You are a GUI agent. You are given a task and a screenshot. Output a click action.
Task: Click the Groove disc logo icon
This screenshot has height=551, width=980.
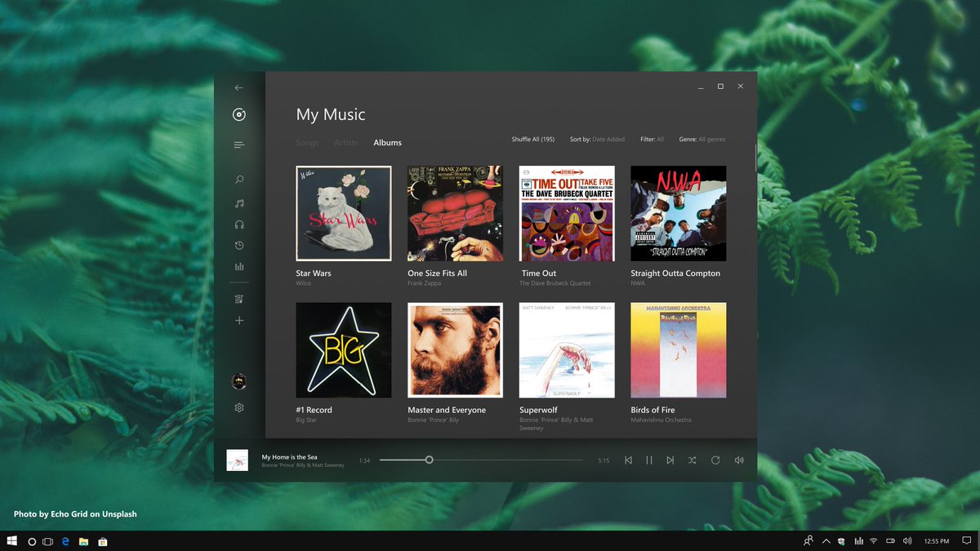coord(238,114)
